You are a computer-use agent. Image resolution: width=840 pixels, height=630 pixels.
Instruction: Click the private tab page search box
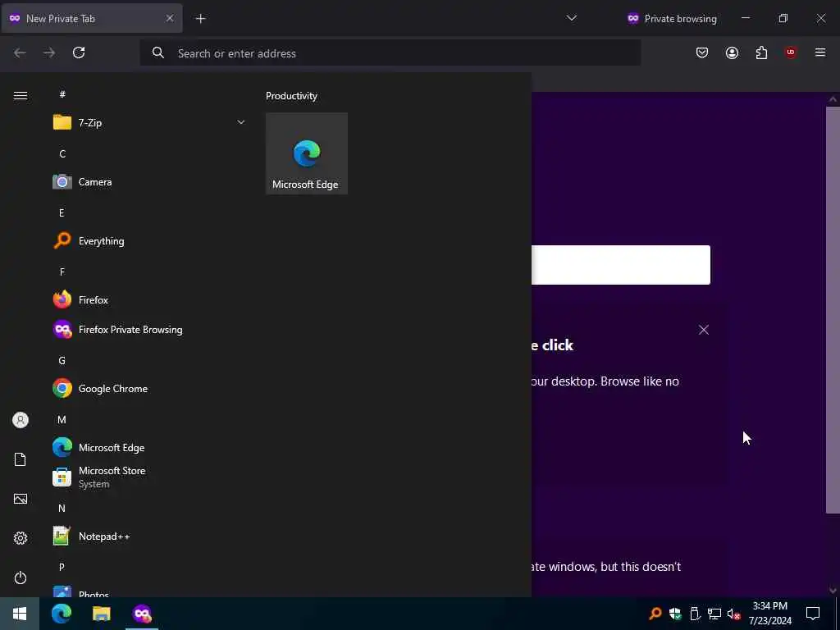[x=621, y=265]
